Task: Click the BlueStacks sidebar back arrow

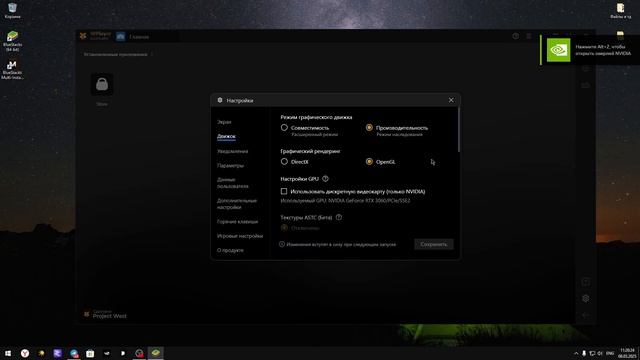Action: pyautogui.click(x=586, y=315)
